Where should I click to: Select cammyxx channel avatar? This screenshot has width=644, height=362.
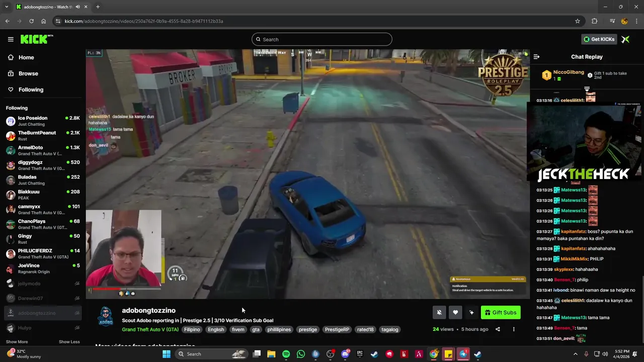11,209
